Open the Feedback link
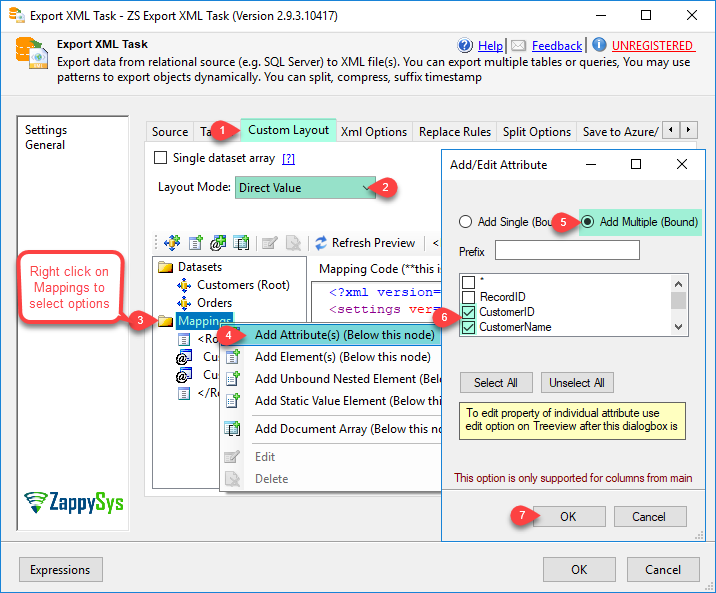Screen dimensions: 716x593 point(557,46)
